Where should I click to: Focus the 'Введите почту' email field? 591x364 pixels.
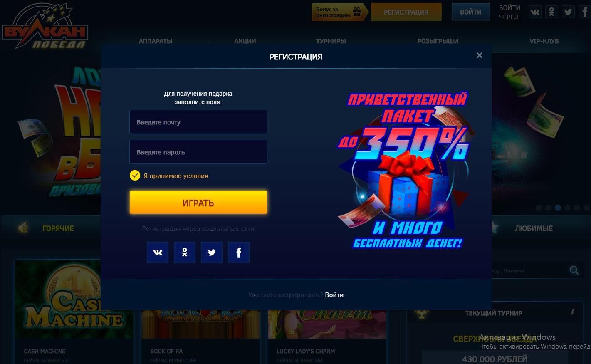click(198, 122)
